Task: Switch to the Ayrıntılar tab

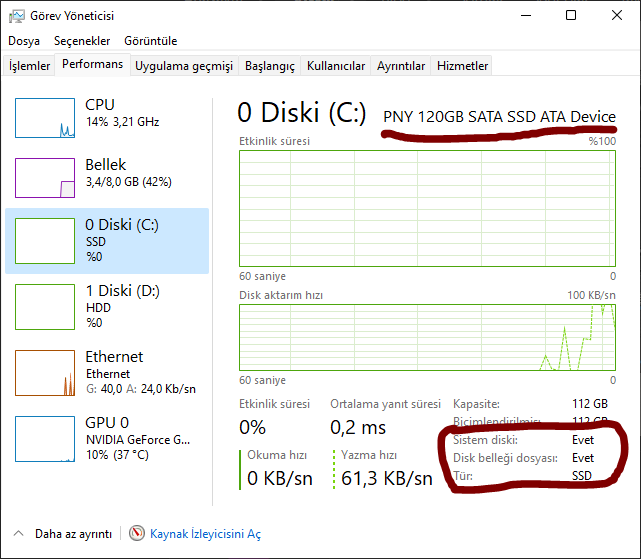Action: 401,66
